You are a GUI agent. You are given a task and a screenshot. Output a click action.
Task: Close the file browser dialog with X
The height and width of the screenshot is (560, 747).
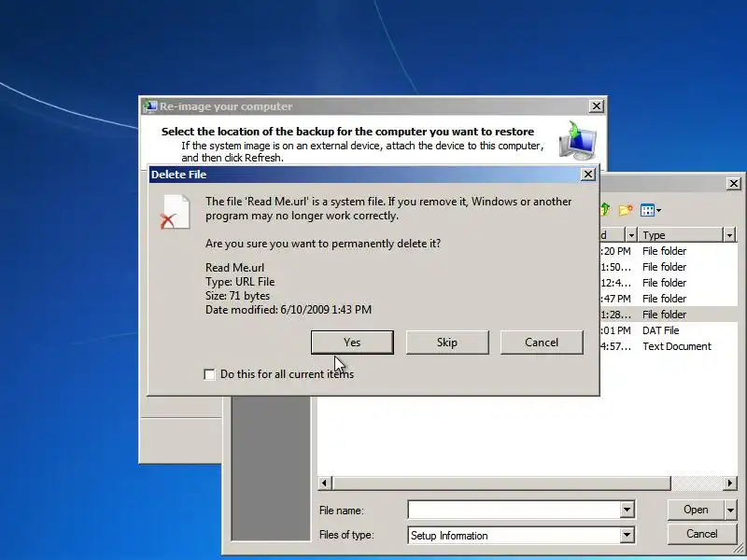(x=734, y=183)
